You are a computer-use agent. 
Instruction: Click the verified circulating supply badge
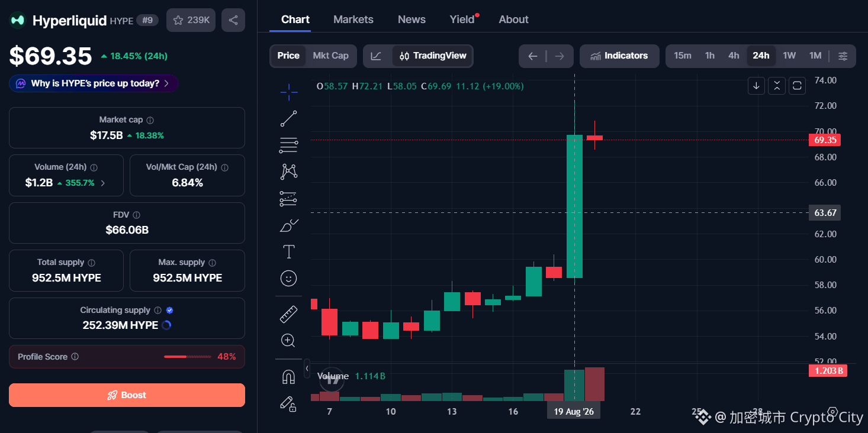170,310
